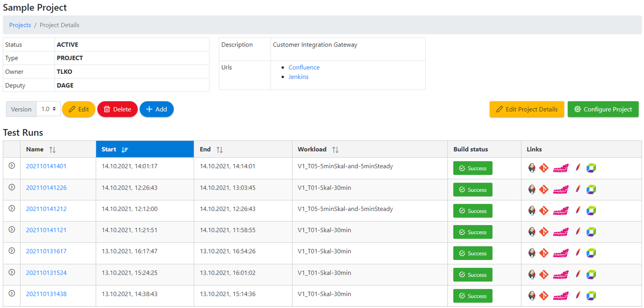Open the Gatling icon on run 202110131438
The height and width of the screenshot is (308, 644).
tap(560, 296)
